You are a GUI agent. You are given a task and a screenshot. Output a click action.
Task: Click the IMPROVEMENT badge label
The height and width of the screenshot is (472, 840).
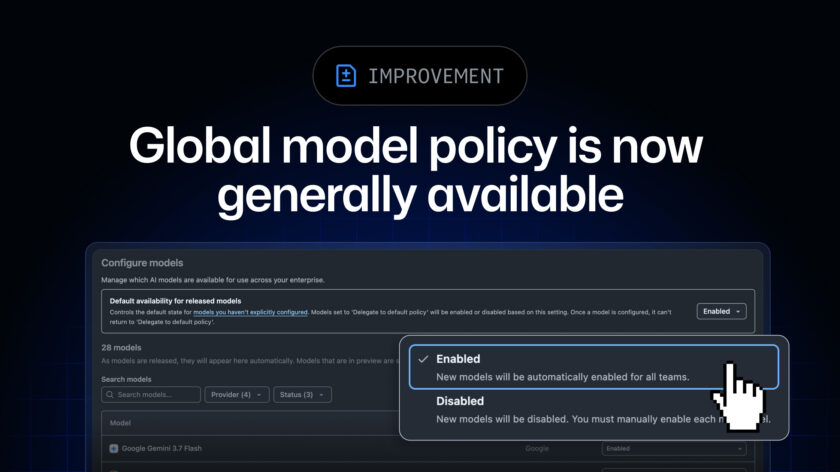(x=436, y=76)
